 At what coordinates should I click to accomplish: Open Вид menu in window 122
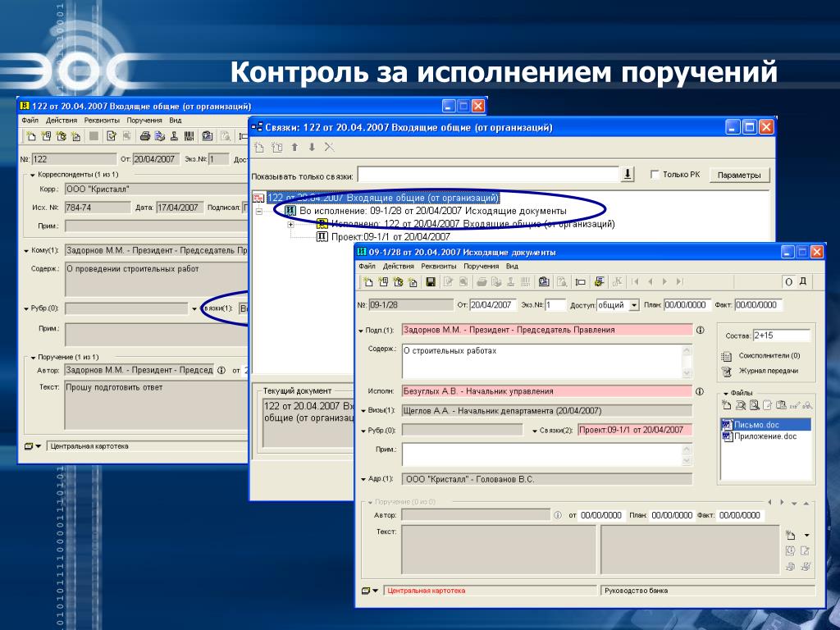pyautogui.click(x=176, y=121)
